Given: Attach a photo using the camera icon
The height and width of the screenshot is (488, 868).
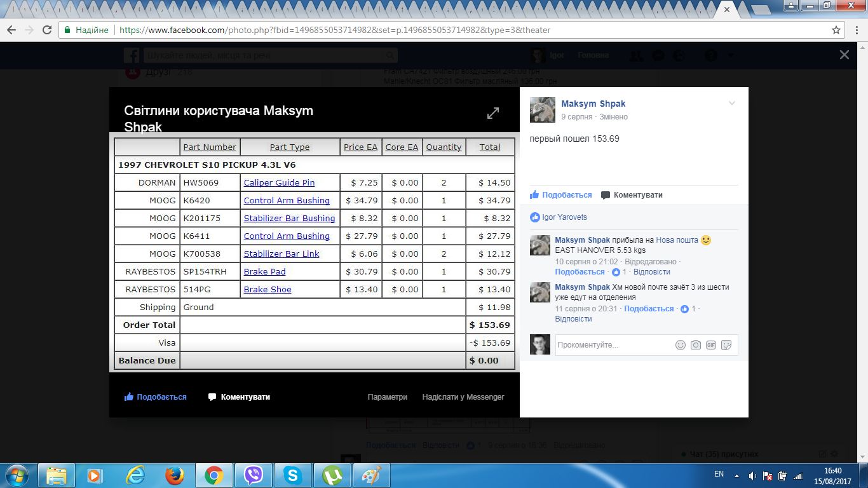Looking at the screenshot, I should (x=696, y=345).
